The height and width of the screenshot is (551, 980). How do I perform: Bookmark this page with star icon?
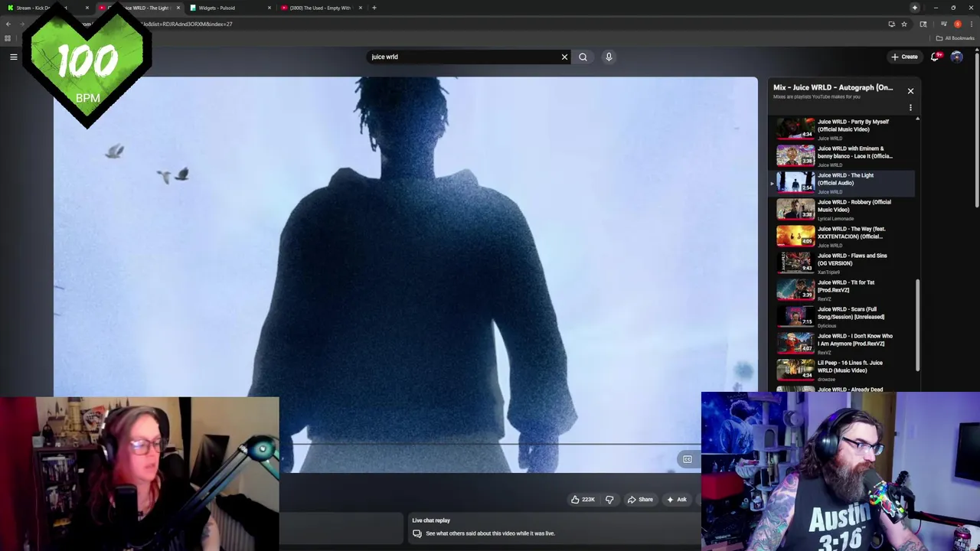pos(904,24)
